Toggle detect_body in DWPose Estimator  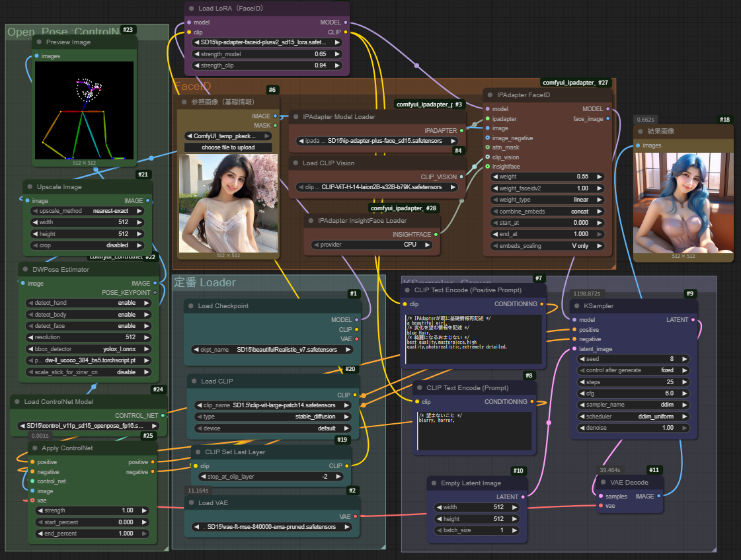[x=89, y=315]
